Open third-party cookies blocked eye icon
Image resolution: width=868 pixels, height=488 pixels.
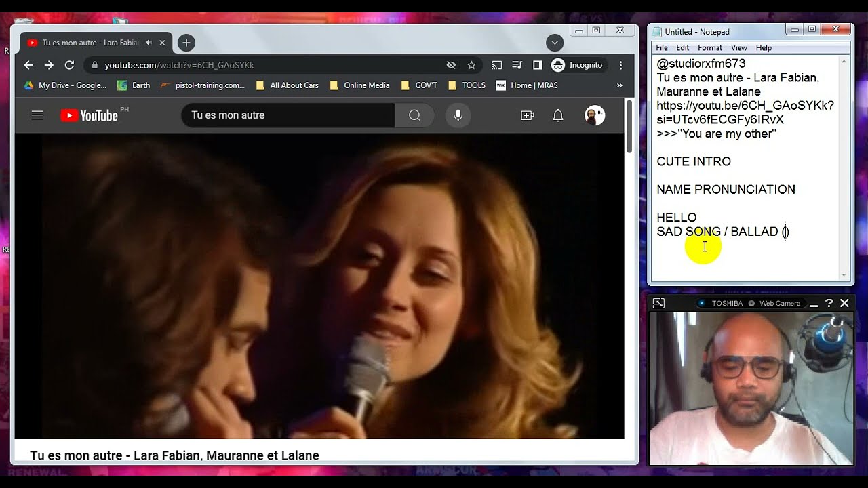(x=451, y=65)
